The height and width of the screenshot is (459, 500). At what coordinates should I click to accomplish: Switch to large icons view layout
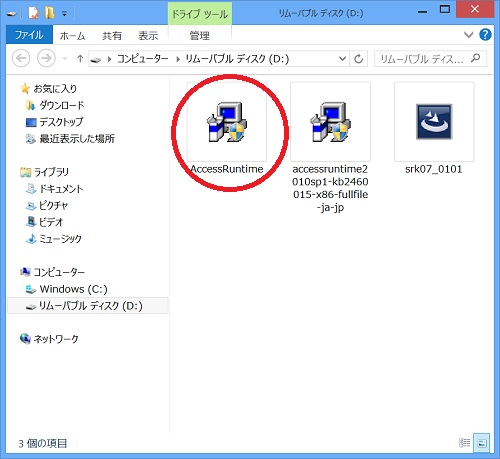click(482, 443)
